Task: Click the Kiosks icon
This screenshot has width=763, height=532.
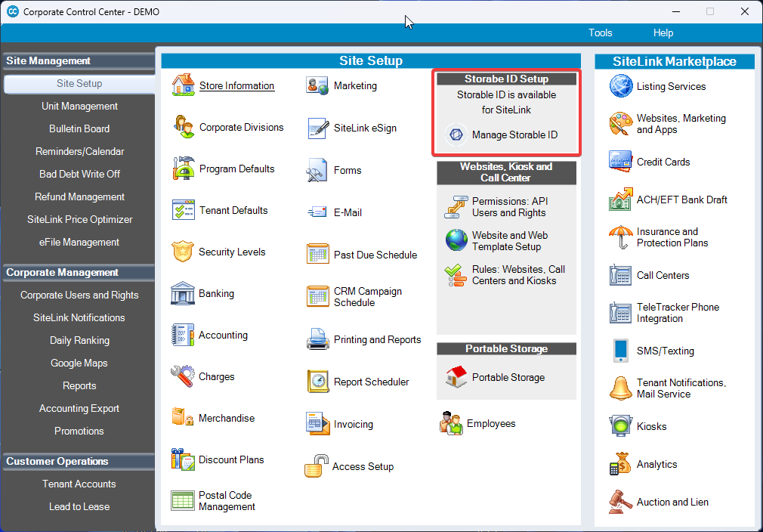Action: click(621, 426)
